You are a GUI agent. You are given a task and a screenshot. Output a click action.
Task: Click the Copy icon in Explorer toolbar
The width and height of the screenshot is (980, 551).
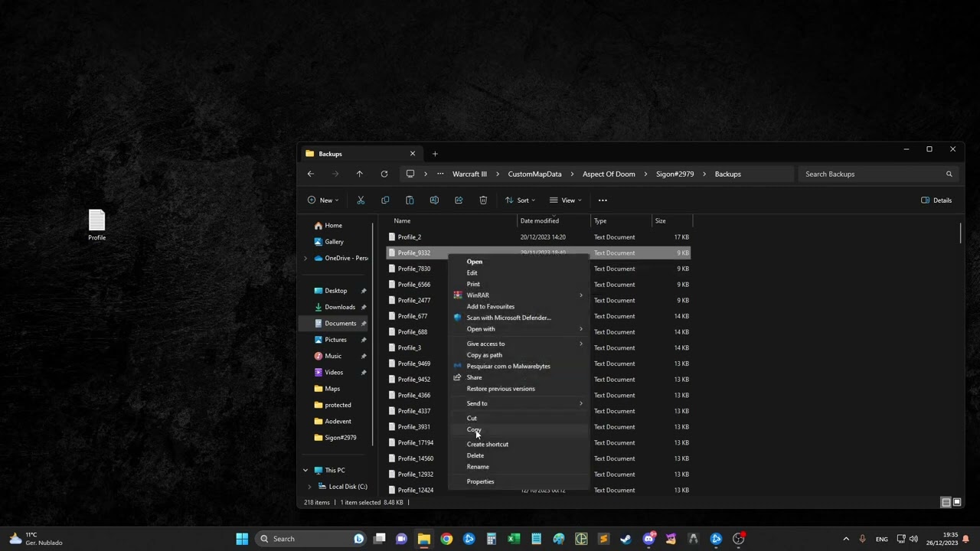click(x=385, y=201)
